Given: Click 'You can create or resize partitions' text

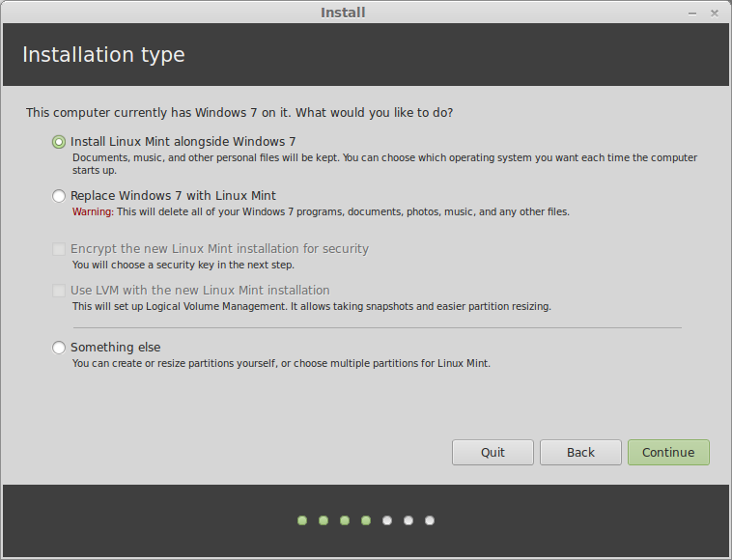Looking at the screenshot, I should [281, 364].
